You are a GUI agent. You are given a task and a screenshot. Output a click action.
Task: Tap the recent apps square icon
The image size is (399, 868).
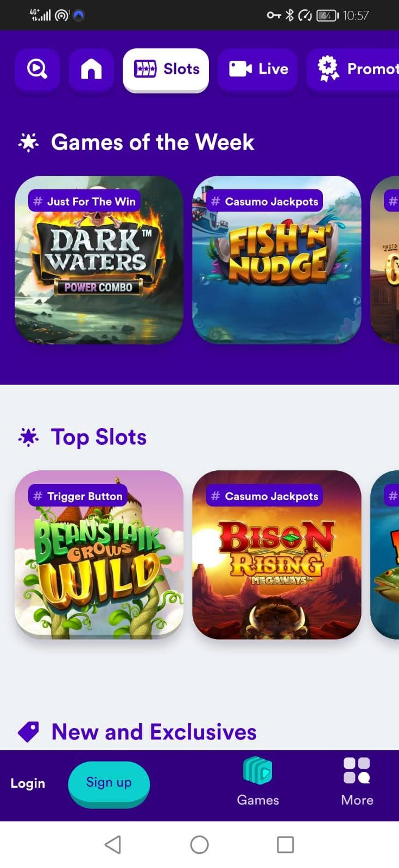coord(286,844)
